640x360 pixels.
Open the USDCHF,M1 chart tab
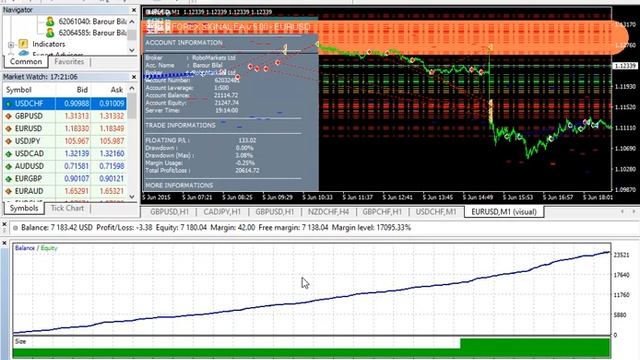pos(436,212)
